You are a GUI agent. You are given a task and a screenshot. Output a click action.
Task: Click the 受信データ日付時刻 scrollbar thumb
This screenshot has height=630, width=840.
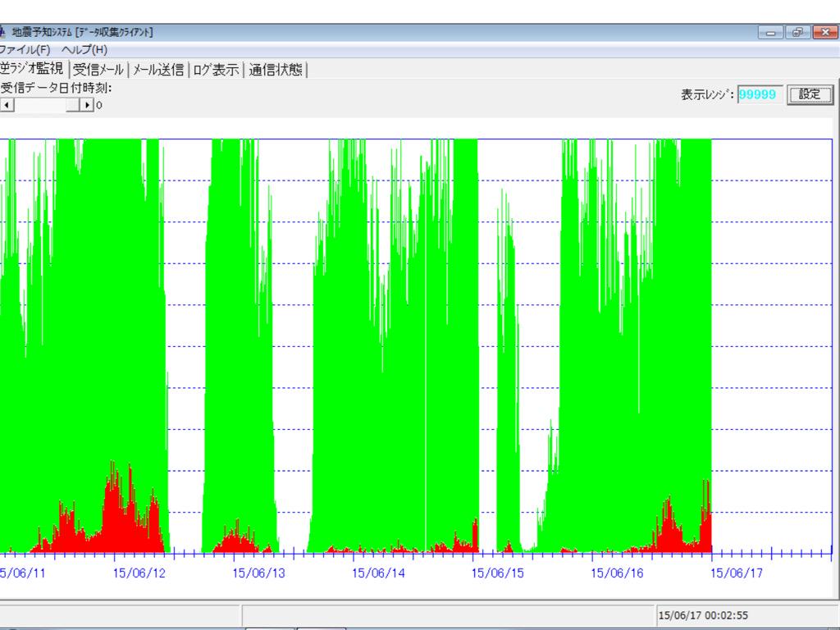(73, 105)
